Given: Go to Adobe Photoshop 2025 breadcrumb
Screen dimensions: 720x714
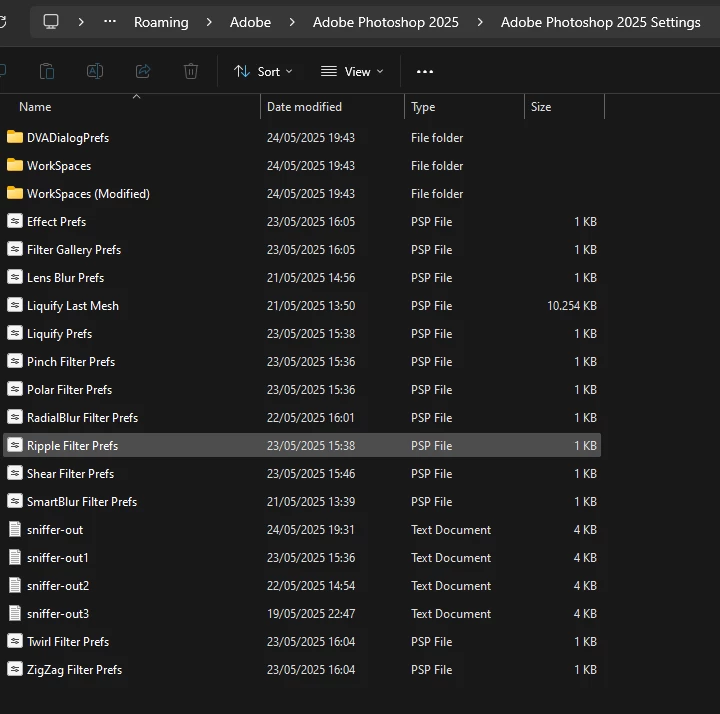Looking at the screenshot, I should coord(386,22).
